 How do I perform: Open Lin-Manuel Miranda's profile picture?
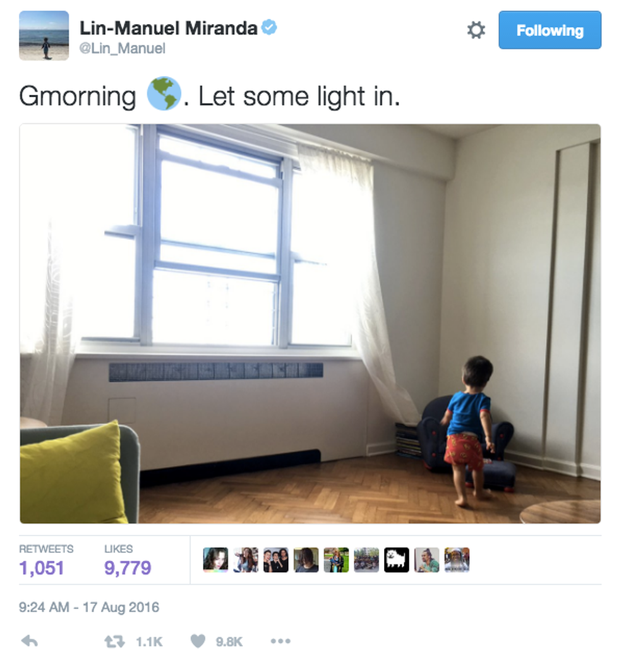click(44, 35)
